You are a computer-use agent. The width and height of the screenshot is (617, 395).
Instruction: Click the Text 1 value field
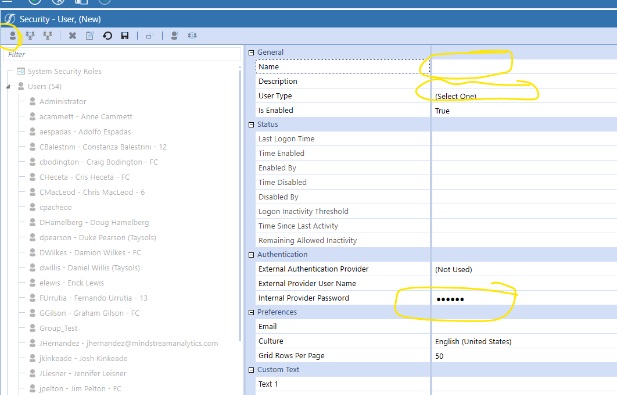click(524, 384)
